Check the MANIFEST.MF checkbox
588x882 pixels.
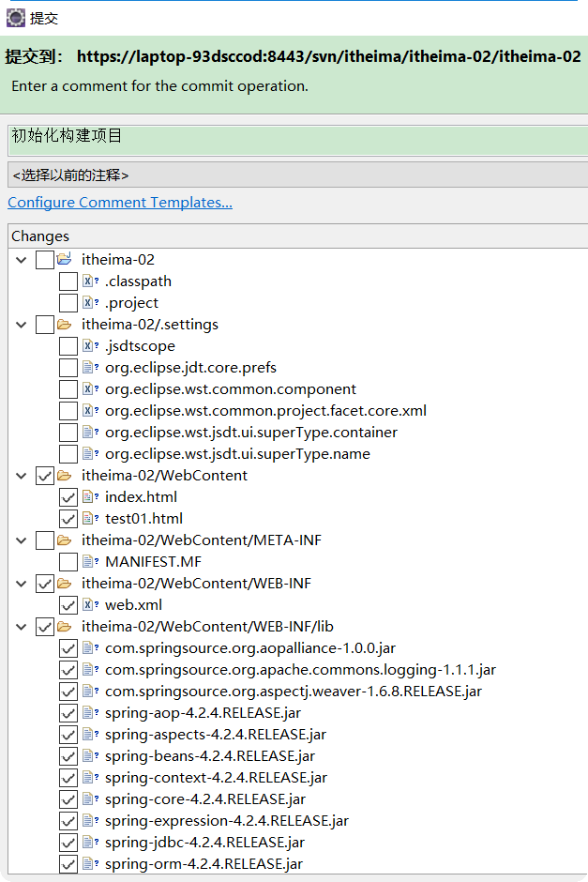tap(68, 562)
